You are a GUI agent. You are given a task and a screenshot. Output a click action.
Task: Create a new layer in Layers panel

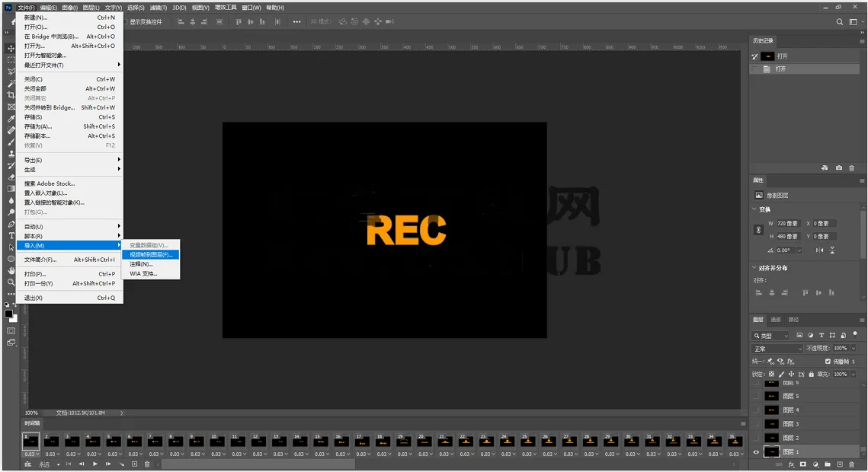click(x=840, y=465)
